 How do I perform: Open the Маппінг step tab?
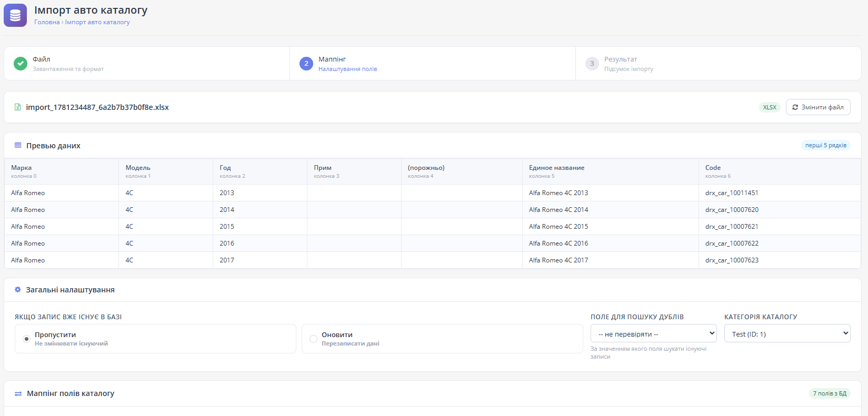pyautogui.click(x=433, y=64)
